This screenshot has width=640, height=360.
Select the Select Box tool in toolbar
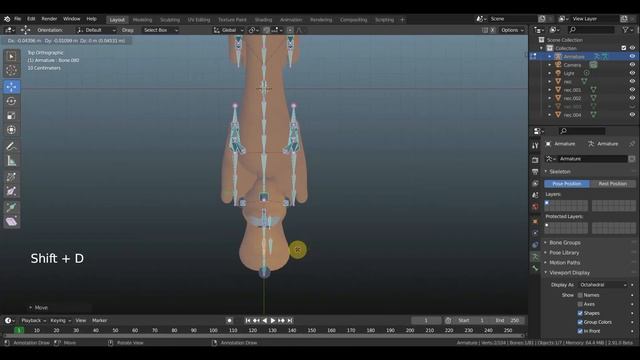click(x=11, y=56)
